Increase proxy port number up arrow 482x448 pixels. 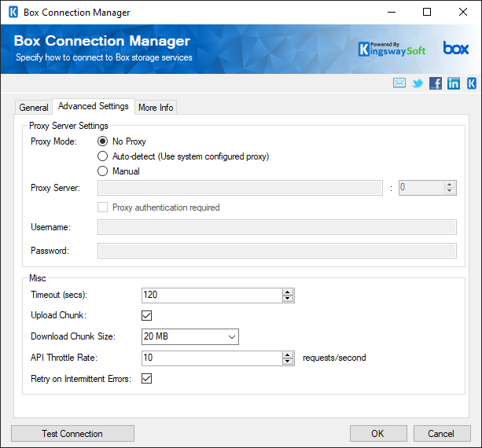[x=450, y=185]
